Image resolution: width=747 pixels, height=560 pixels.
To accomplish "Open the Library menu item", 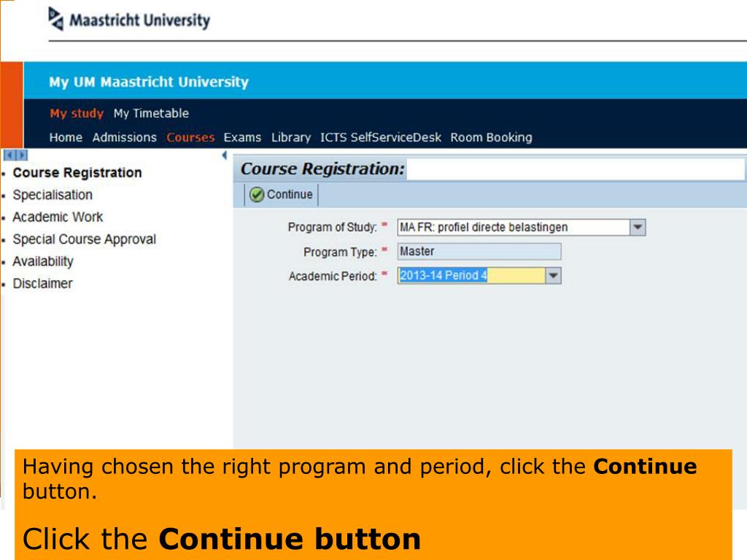I will pyautogui.click(x=291, y=138).
